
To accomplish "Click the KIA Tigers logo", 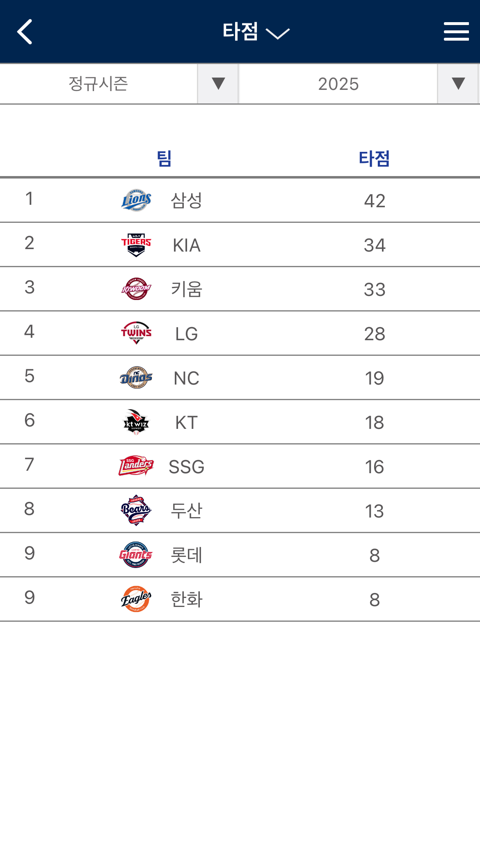I will tap(136, 245).
